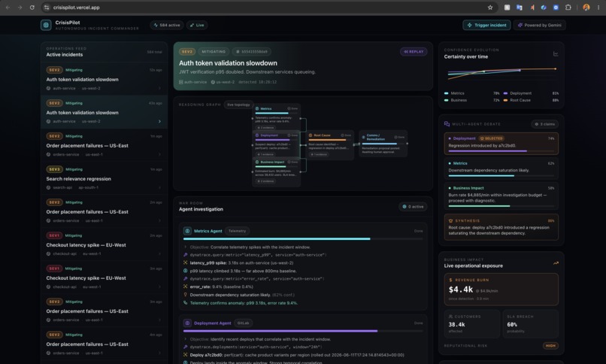Screen dimensions: 606x364
Task: Click the evidence chip in Root Cause node
Action: 319,155
